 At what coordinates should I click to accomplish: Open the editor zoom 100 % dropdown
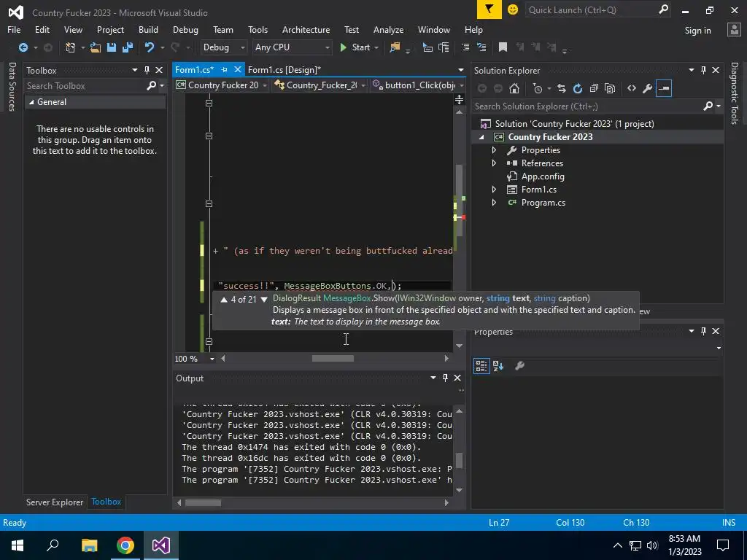[212, 359]
